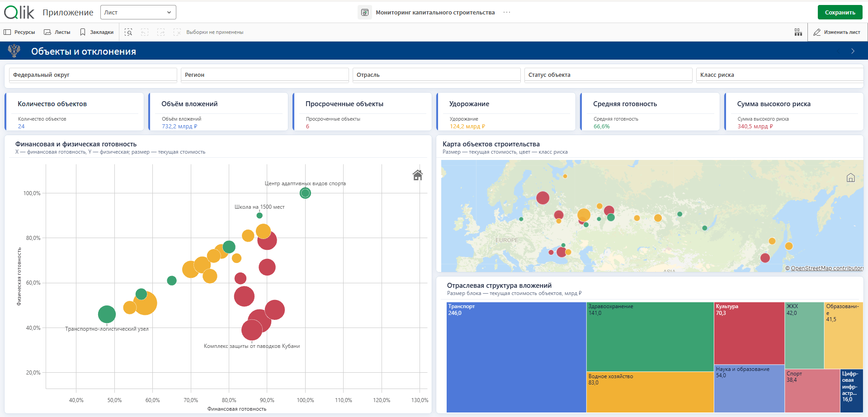868x417 pixels.
Task: Open the Ресурсы panel
Action: (19, 32)
